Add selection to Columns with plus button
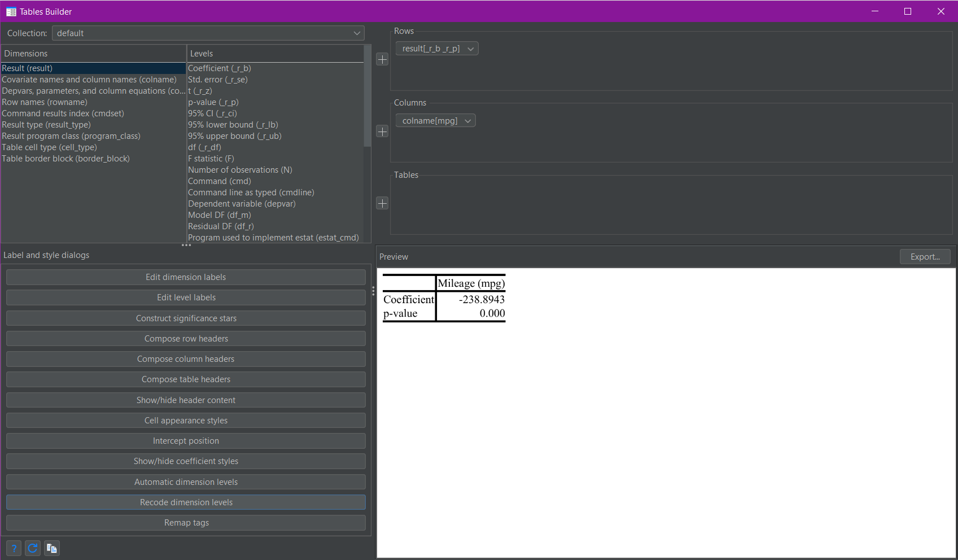Screen dimensions: 958x560 point(382,132)
